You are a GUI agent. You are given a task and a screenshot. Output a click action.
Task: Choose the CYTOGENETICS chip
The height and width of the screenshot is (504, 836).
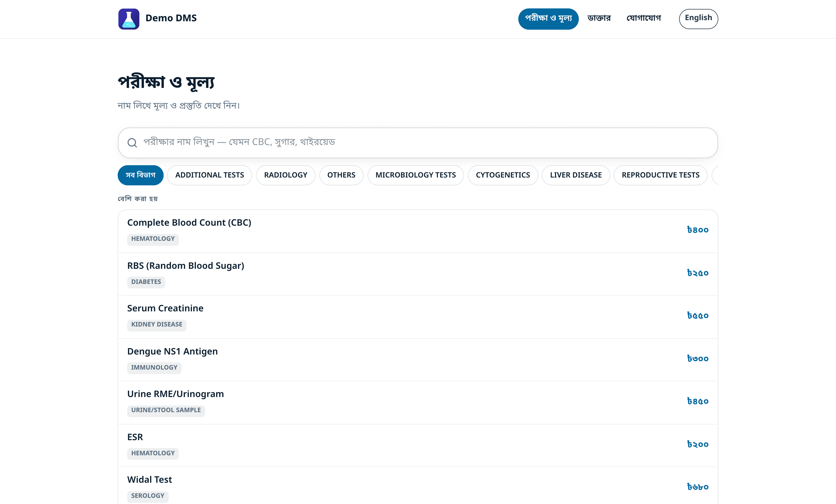coord(503,175)
